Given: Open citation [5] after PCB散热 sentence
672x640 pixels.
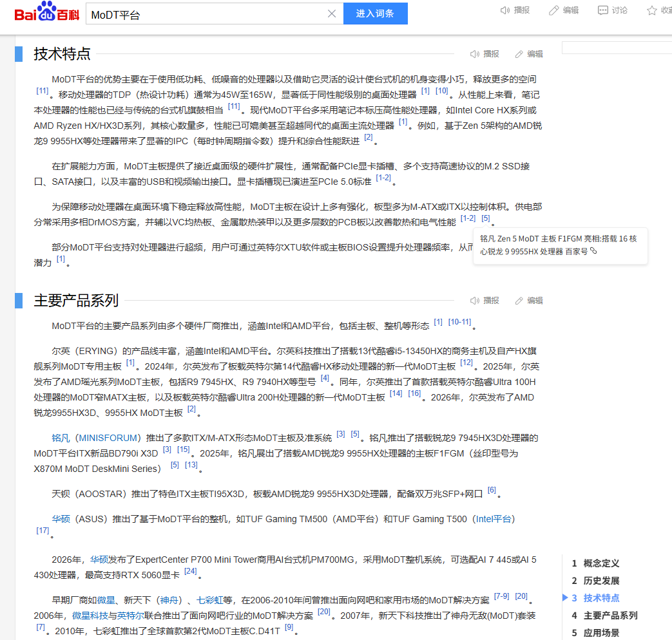Looking at the screenshot, I should point(486,218).
